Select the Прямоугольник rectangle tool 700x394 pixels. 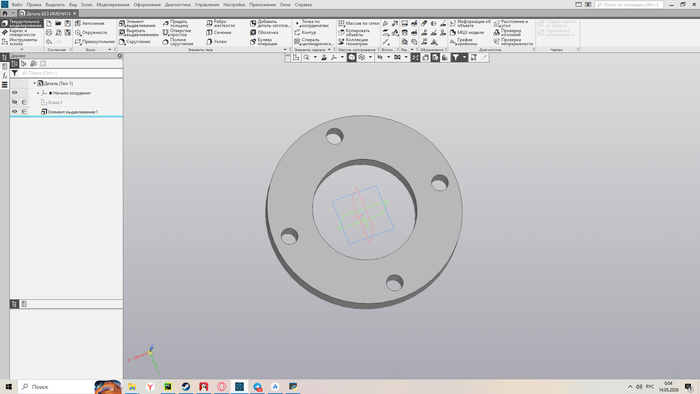pos(94,41)
